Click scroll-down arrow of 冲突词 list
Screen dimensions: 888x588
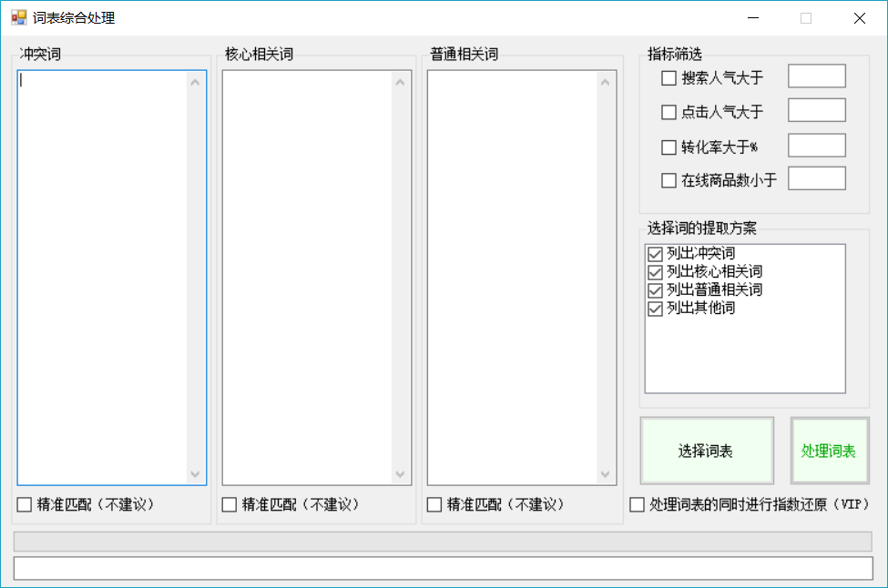tap(196, 474)
